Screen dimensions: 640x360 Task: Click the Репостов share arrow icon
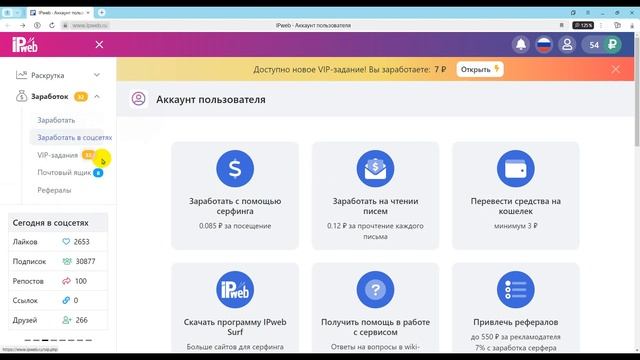click(66, 281)
